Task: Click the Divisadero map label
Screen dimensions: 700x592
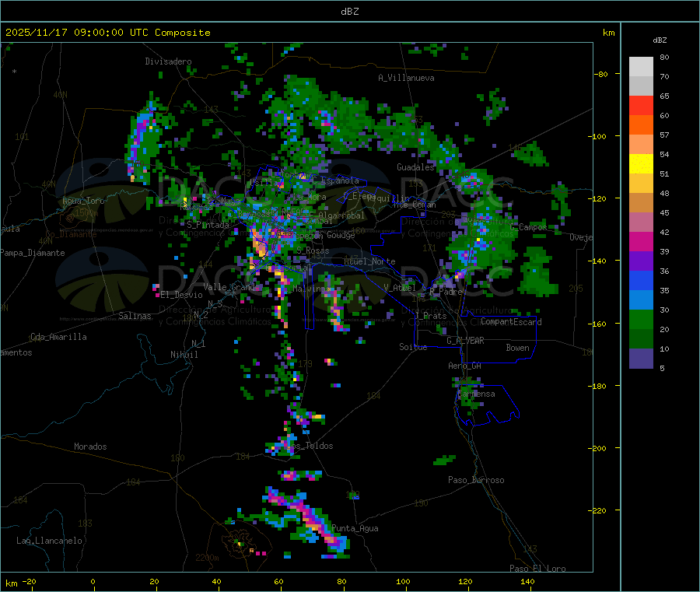Action: (168, 61)
